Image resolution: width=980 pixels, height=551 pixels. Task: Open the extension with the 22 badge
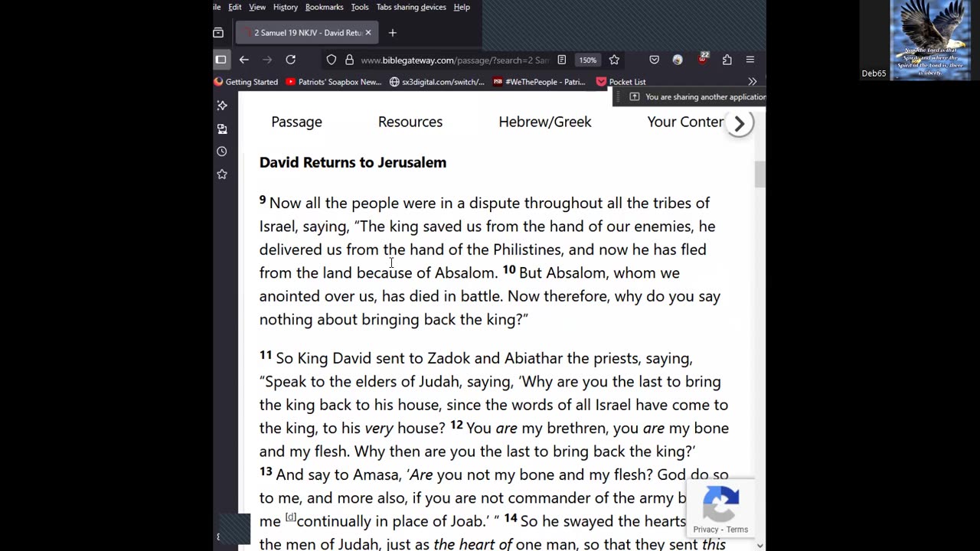coord(702,59)
